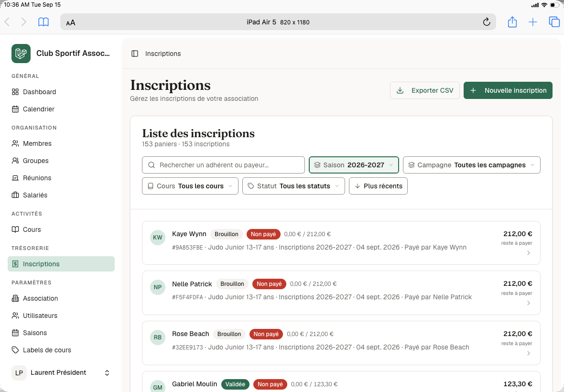Open Rose Beach inscription via chevron
Screen dimensions: 564x392
tap(528, 354)
